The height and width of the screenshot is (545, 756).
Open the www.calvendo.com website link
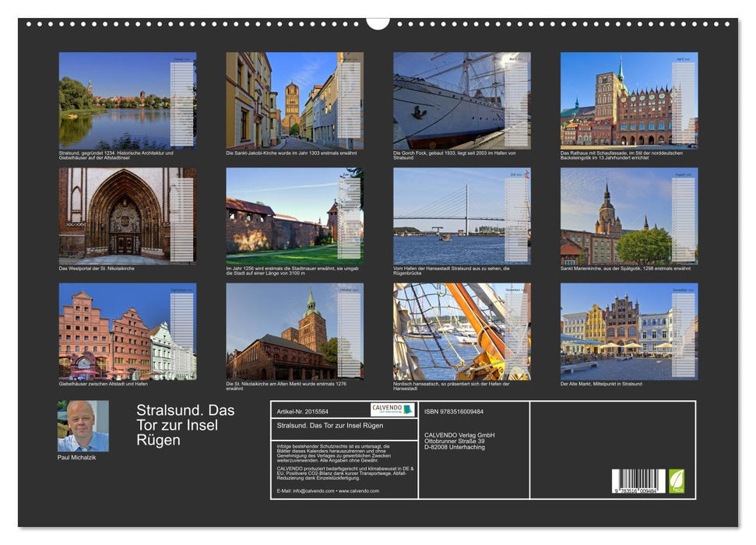coord(360,490)
